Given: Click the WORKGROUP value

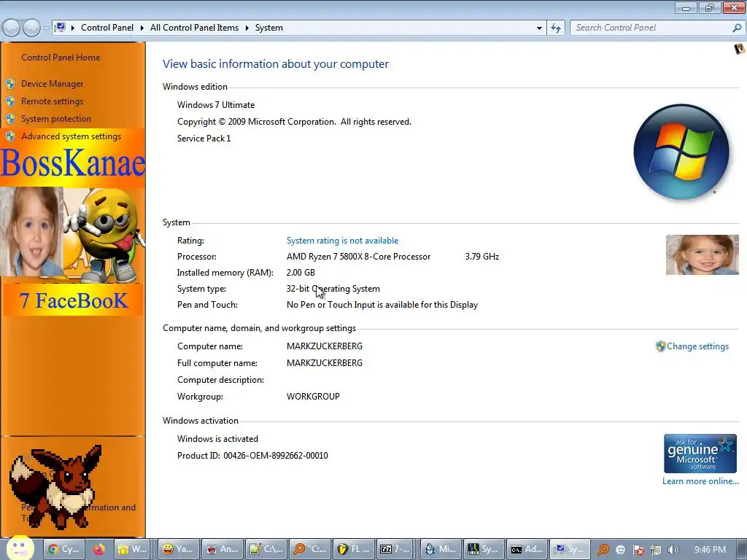Looking at the screenshot, I should point(313,397).
